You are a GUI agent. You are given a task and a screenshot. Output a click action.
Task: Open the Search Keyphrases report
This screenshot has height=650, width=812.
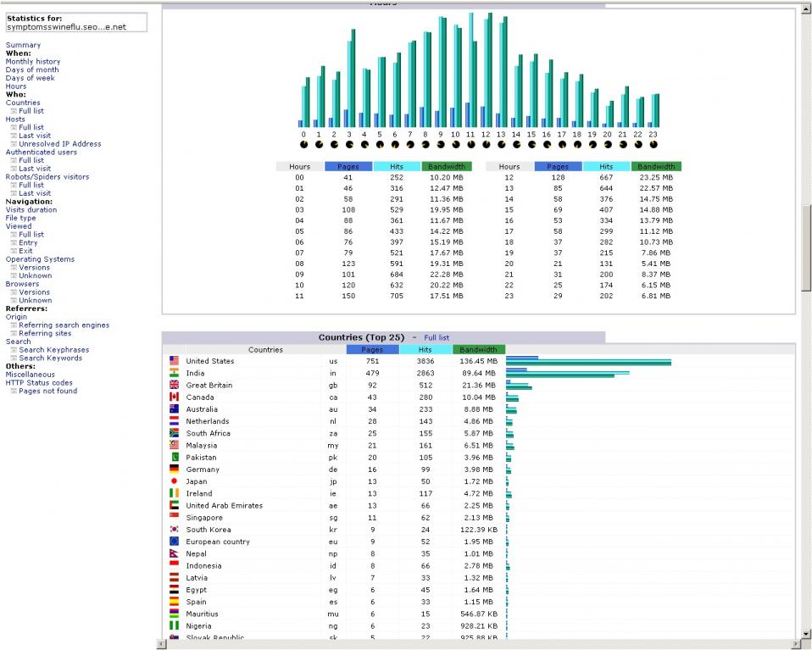(x=53, y=350)
